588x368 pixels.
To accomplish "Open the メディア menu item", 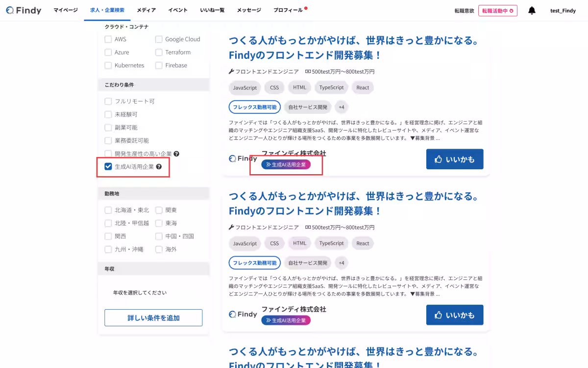I will point(146,10).
